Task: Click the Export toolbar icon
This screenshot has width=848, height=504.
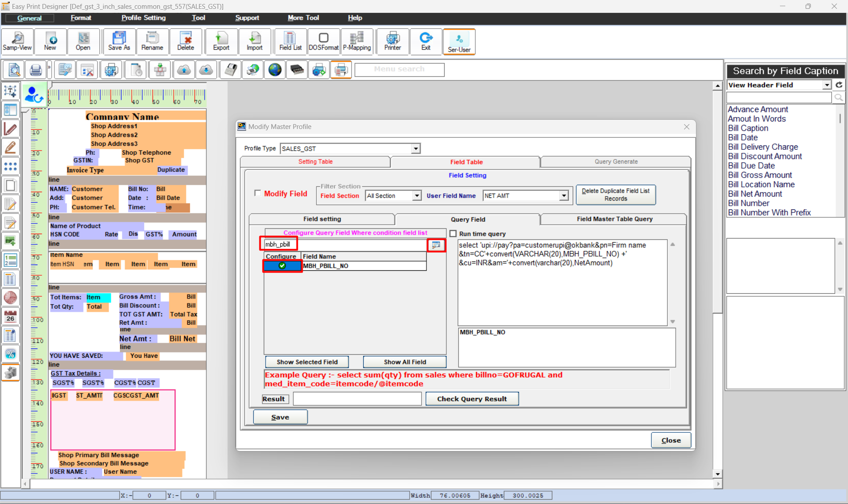Action: pyautogui.click(x=221, y=42)
